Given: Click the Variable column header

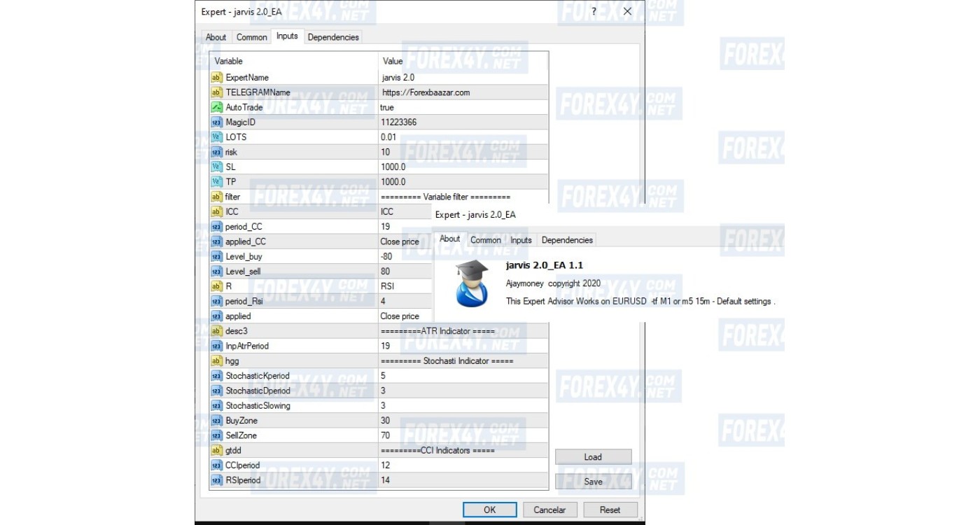Looking at the screenshot, I should coord(229,61).
